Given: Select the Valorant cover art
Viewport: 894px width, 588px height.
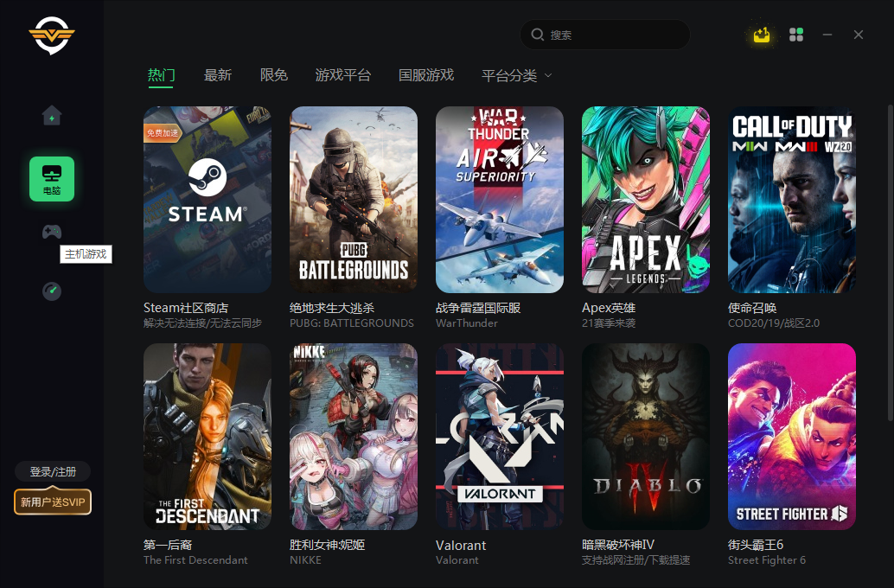Looking at the screenshot, I should (500, 437).
